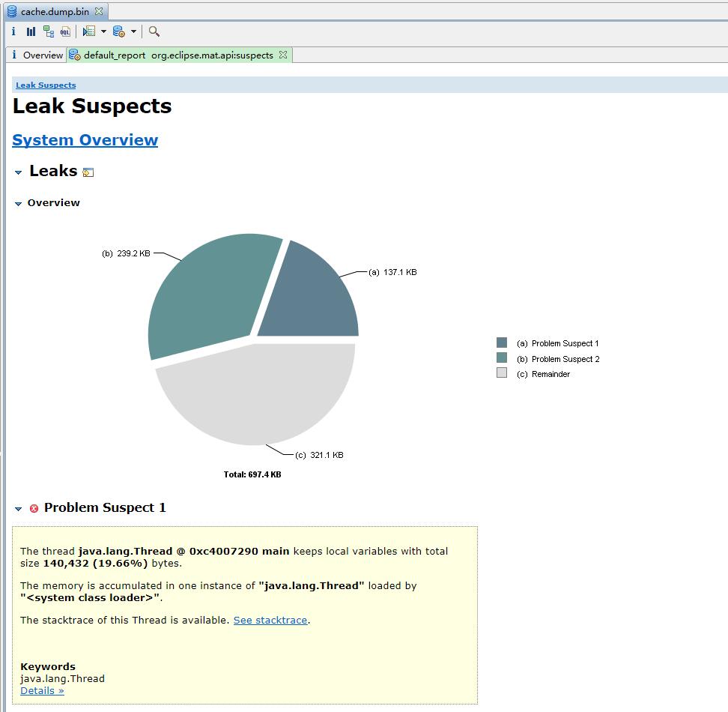Screen dimensions: 728x712
Task: Click the '140,432 (19.66%)' size value
Action: [x=95, y=564]
